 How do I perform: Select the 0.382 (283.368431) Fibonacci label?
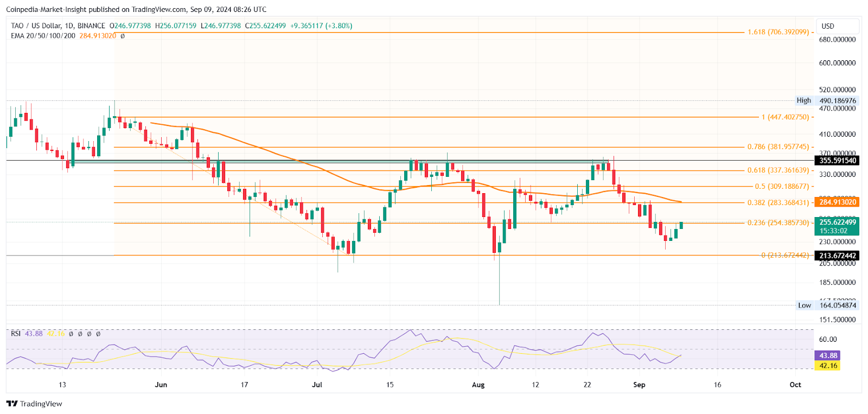tap(778, 203)
